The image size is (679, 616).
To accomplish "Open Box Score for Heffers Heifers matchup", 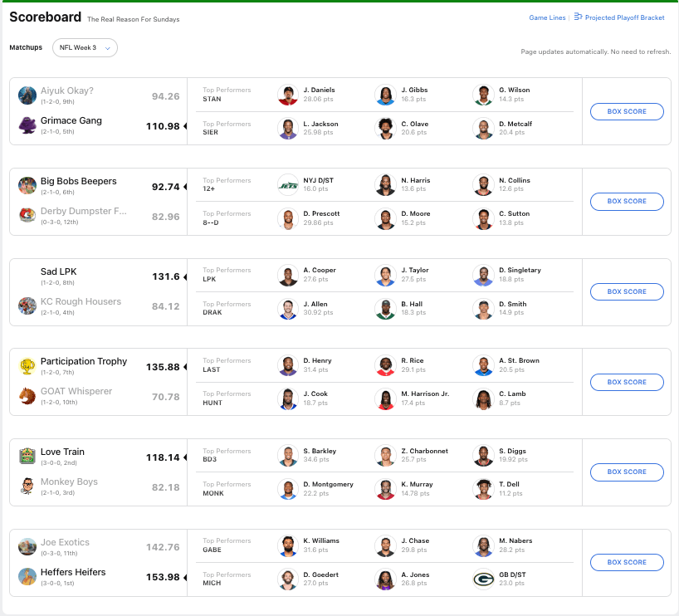I will click(627, 562).
